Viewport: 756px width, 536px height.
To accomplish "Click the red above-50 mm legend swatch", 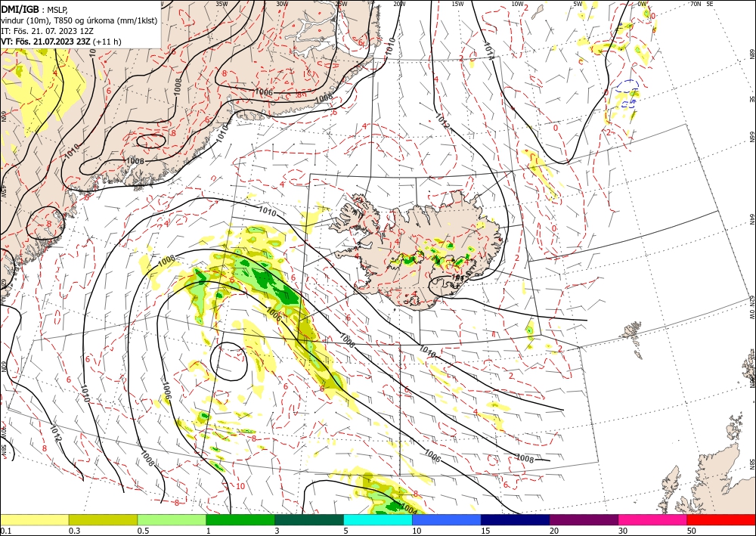I will [721, 520].
